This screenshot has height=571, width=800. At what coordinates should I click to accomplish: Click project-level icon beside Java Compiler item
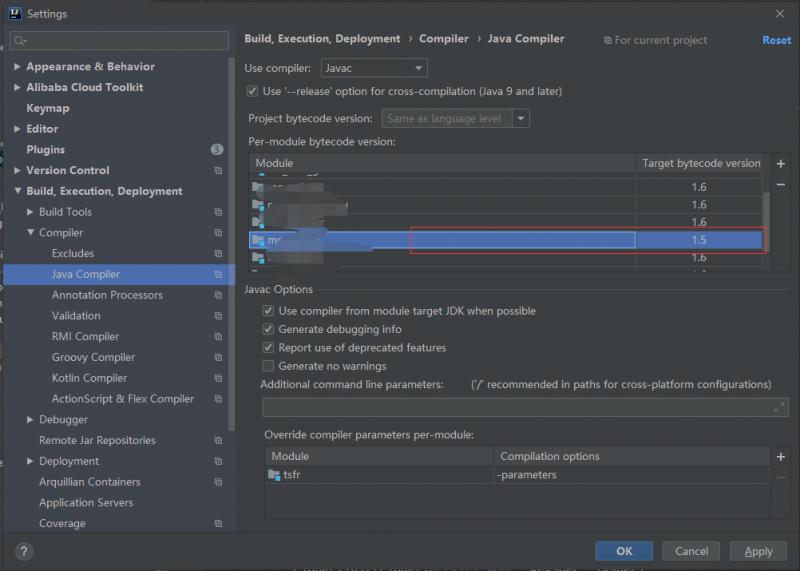click(x=218, y=274)
